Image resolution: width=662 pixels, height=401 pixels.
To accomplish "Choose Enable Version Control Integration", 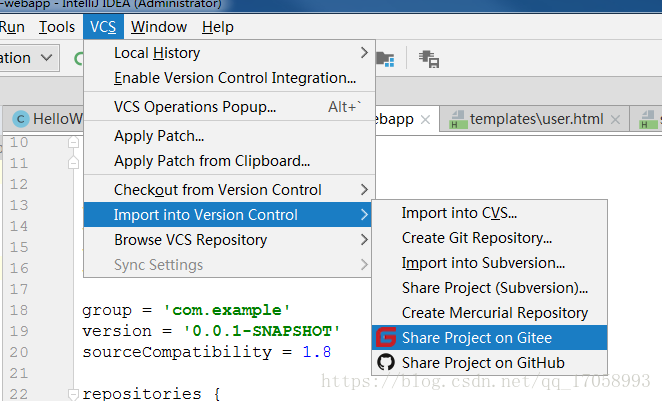I will tap(229, 78).
